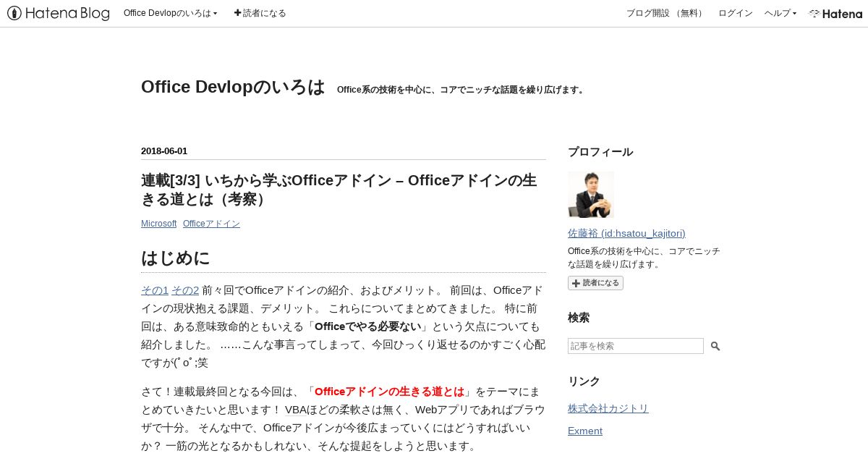Click the 検索 sidebar heading
Viewport: 868px width, 456px height.
click(x=579, y=318)
